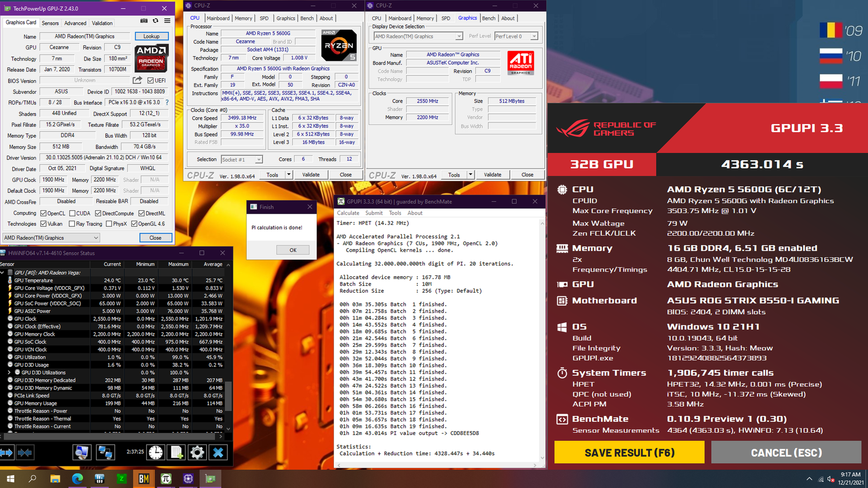Click the BIOS export share icon in GPU-Z
Screen dimensions: 868x488
[137, 80]
